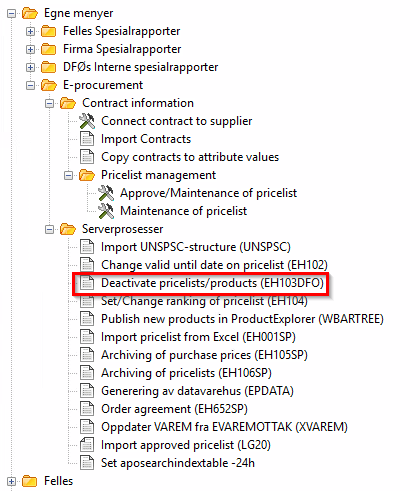
Task: Click DFØs Interne spesialrapporter folder icon
Action: tap(49, 68)
